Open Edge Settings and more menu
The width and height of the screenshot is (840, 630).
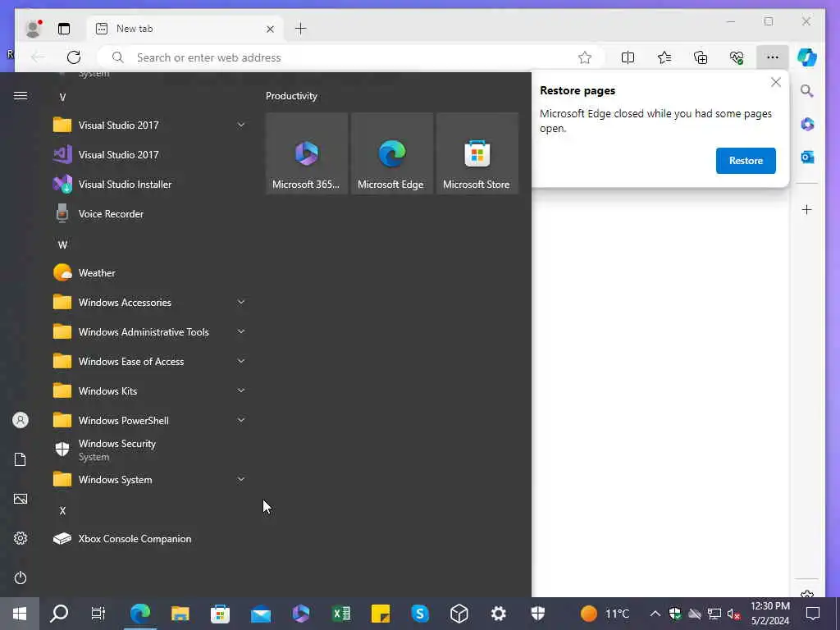[773, 57]
